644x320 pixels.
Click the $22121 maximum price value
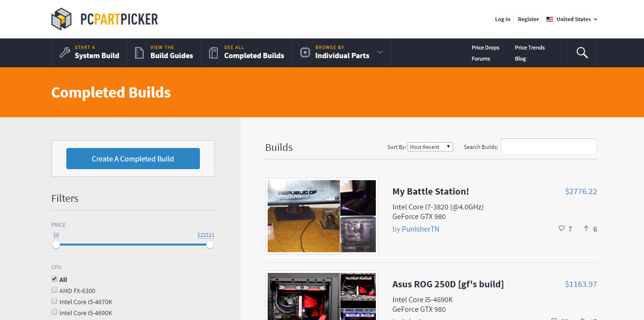[x=206, y=235]
